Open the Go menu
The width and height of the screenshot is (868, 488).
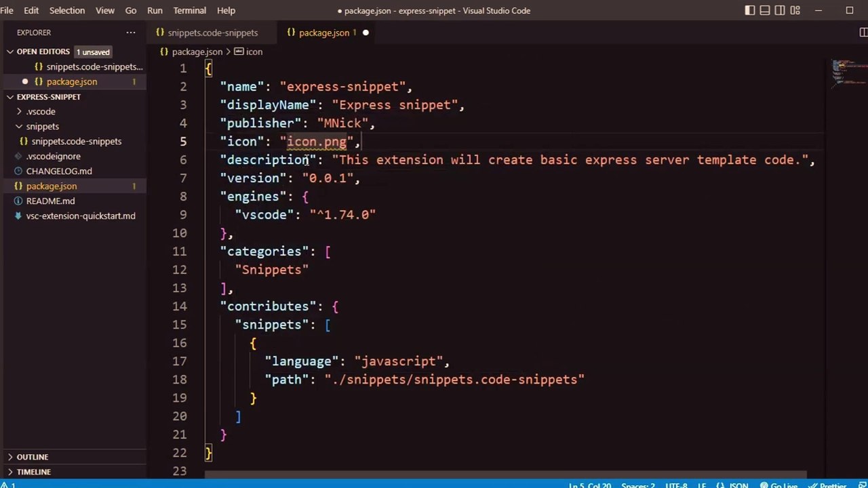131,10
